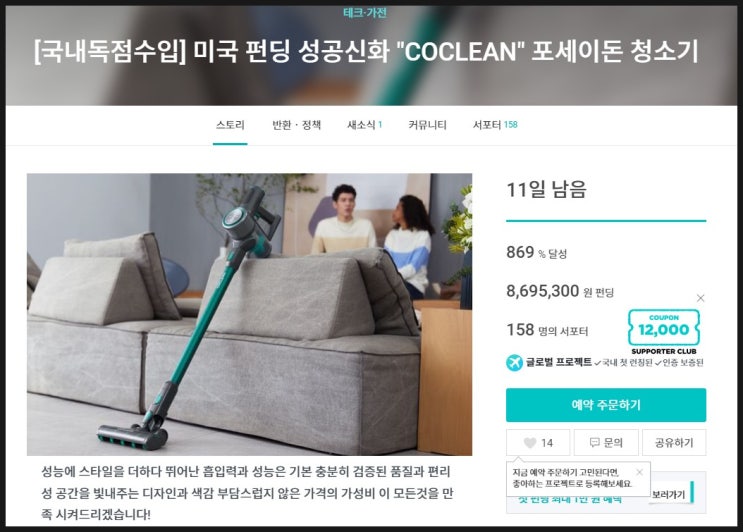The width and height of the screenshot is (743, 532).
Task: Close the coupon popup with X
Action: point(700,298)
